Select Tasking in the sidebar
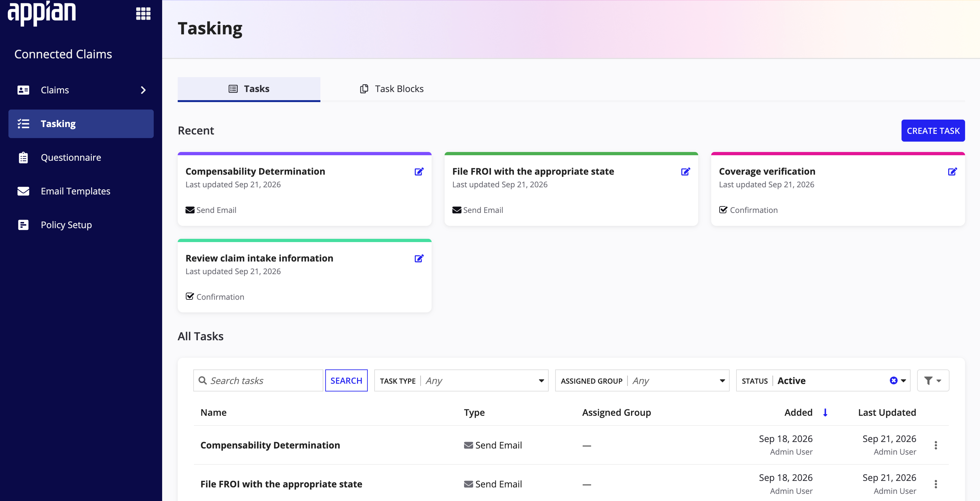The image size is (980, 501). [81, 124]
